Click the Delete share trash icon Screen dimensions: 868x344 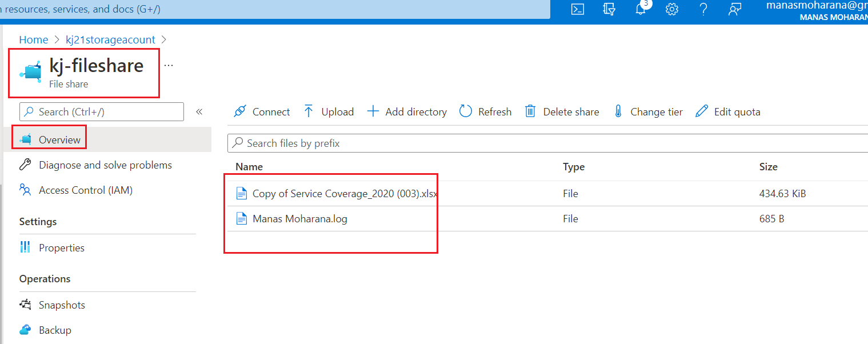pos(530,111)
